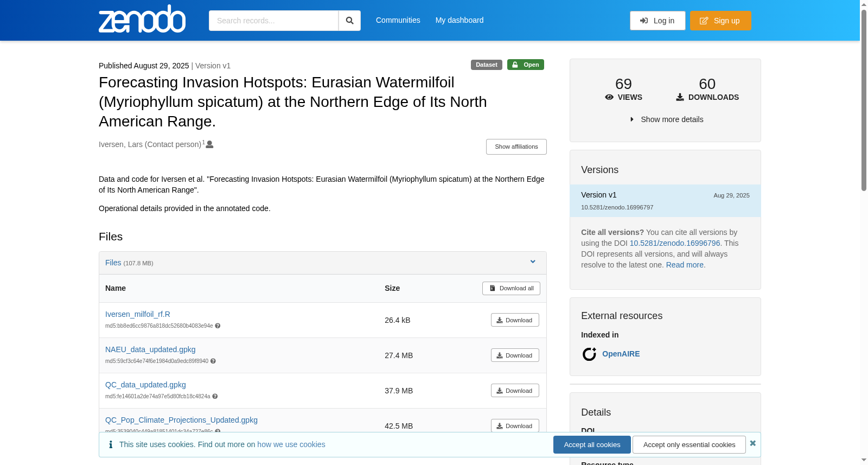Click Accept only essential cookies

689,444
